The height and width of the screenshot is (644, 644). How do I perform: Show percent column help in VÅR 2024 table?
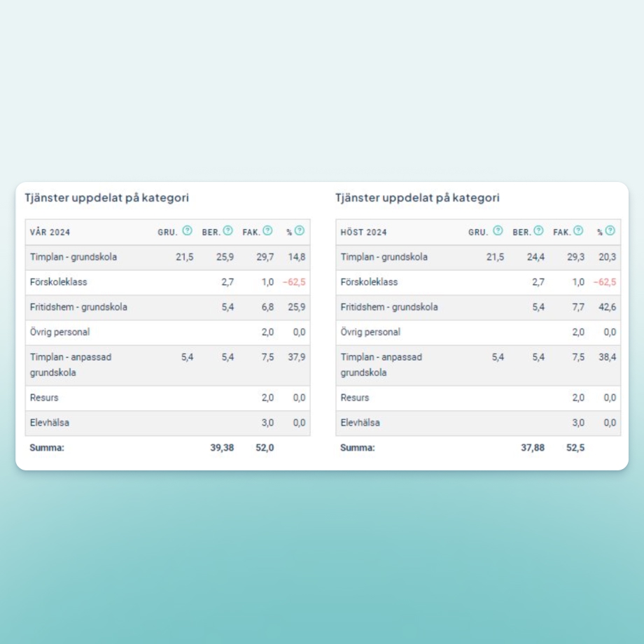tap(300, 231)
